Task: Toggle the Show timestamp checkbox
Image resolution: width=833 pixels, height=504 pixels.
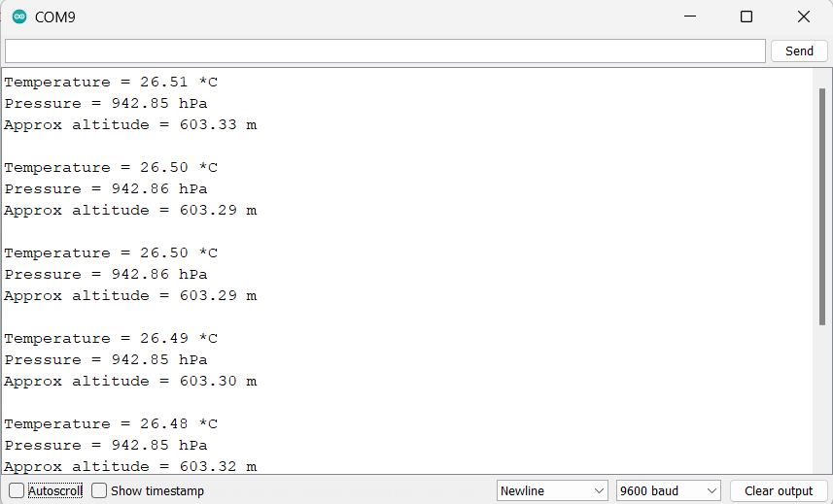Action: [x=99, y=490]
